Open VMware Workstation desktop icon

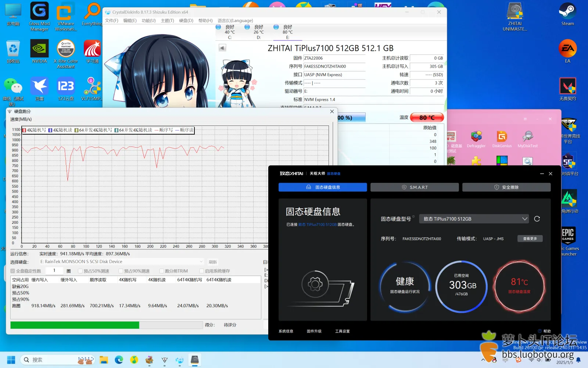pos(66,17)
